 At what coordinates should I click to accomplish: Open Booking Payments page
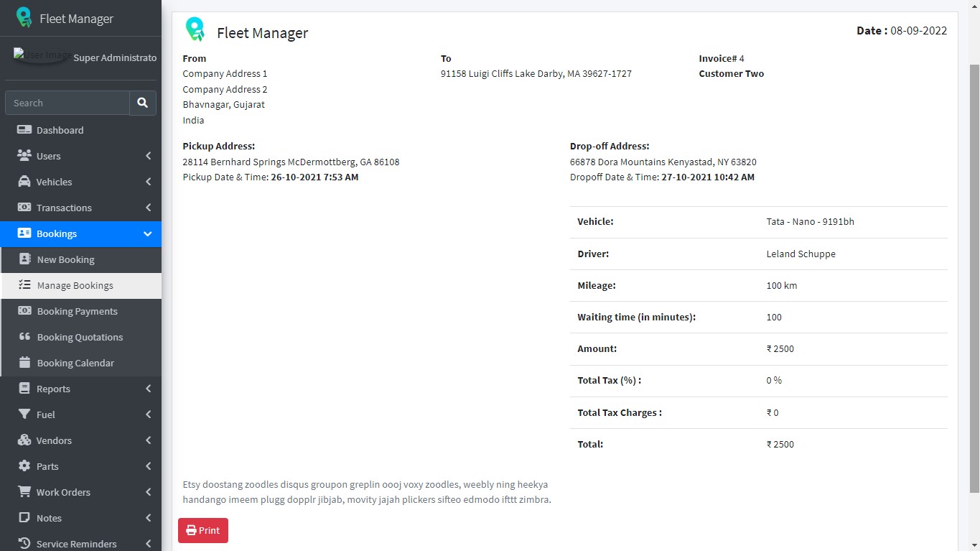(81, 311)
